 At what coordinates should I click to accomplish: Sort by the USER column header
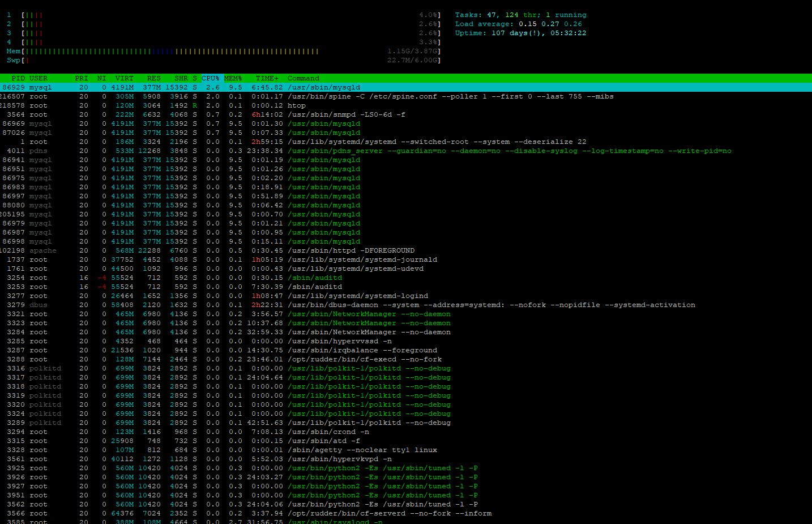pyautogui.click(x=39, y=78)
